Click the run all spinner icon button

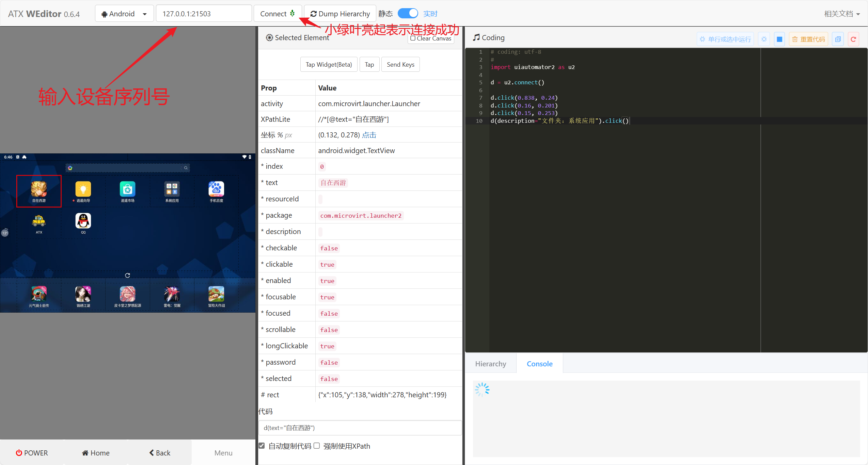click(764, 39)
